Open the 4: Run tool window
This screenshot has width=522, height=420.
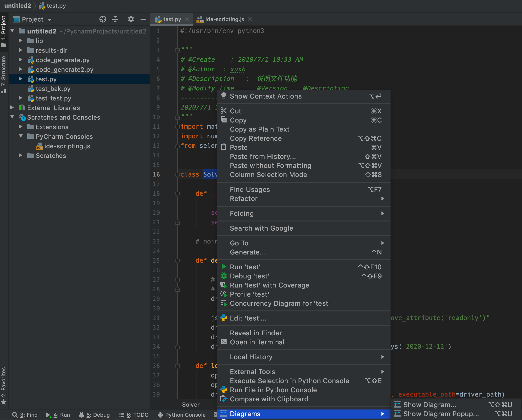point(58,415)
